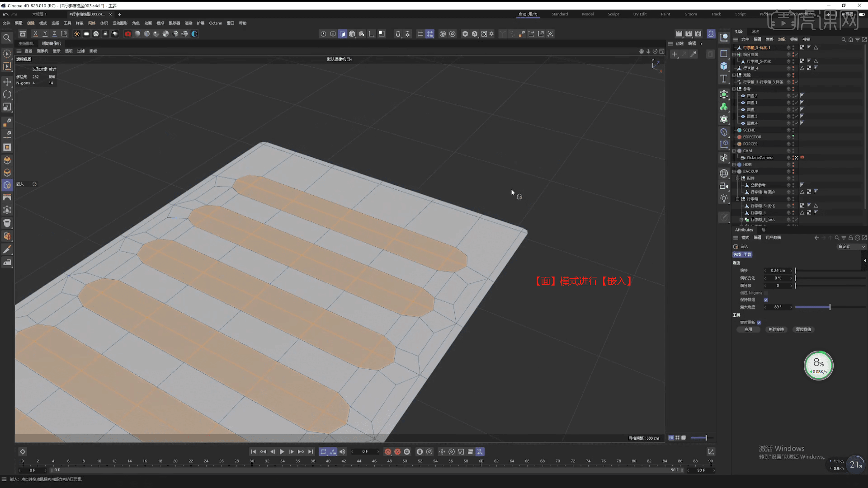Switch to edge mode icon in top toolbar
The image size is (868, 488).
(333, 34)
